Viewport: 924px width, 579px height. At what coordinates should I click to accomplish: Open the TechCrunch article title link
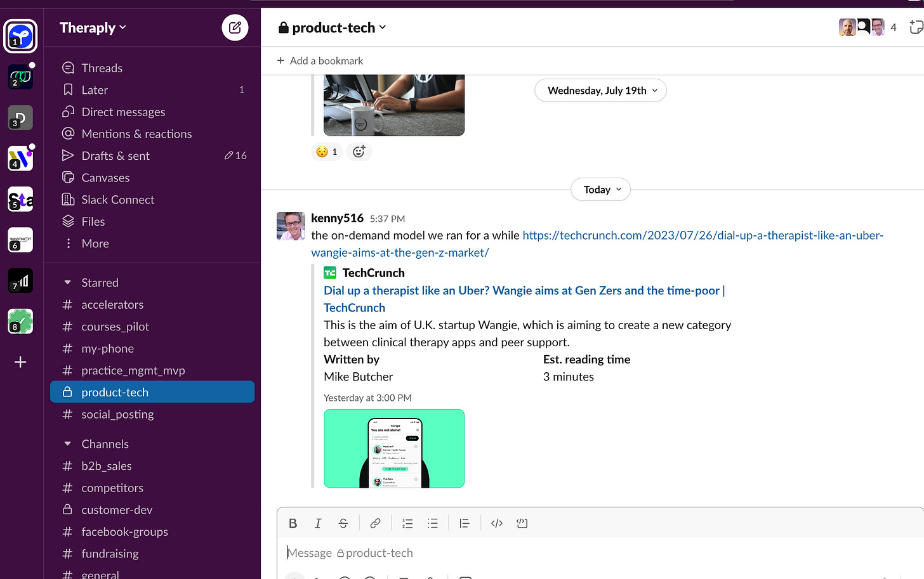[524, 299]
